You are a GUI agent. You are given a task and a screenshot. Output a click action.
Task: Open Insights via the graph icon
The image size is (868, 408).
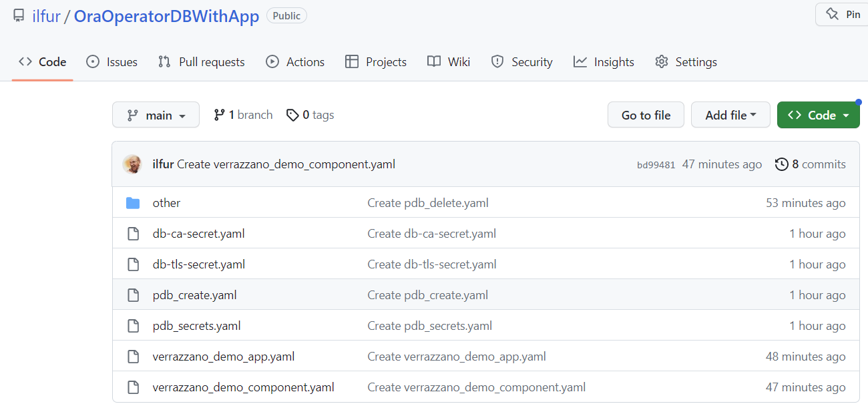click(x=580, y=61)
